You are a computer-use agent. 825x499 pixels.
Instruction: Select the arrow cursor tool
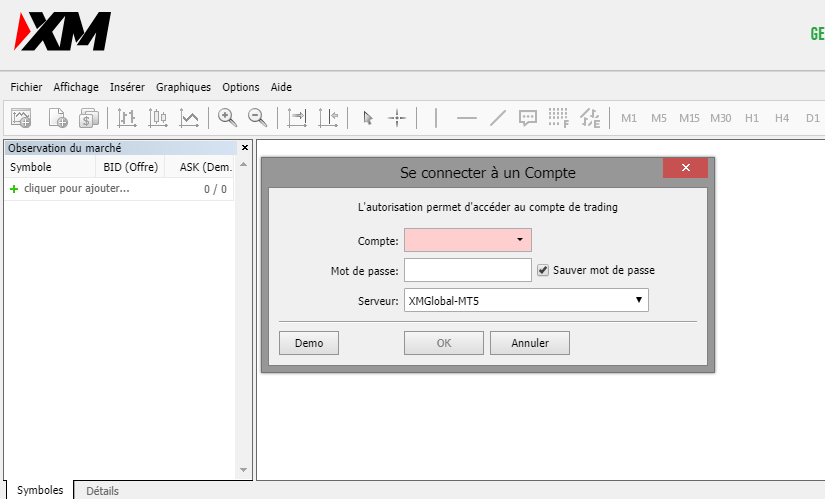367,118
